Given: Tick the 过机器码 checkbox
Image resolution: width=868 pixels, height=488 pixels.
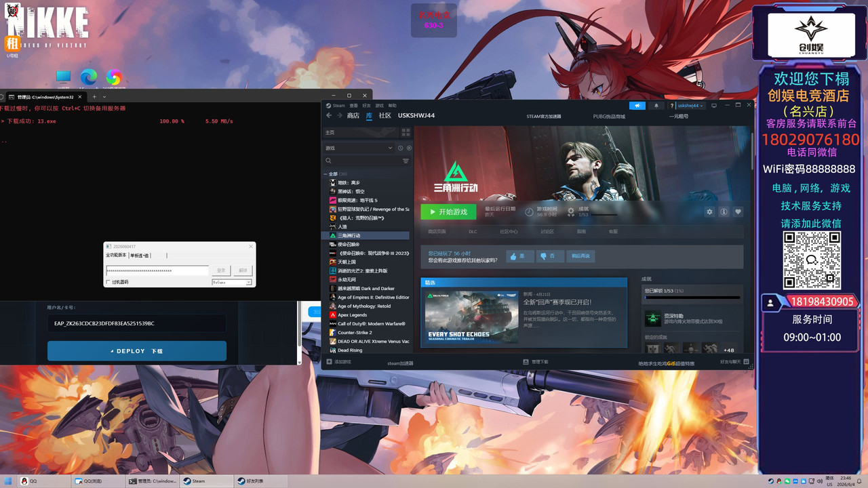Looking at the screenshot, I should click(108, 282).
